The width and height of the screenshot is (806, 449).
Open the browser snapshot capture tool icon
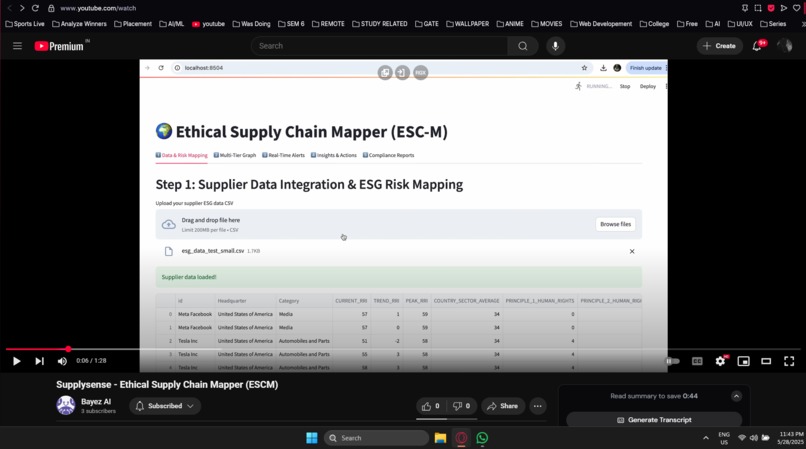pyautogui.click(x=758, y=8)
